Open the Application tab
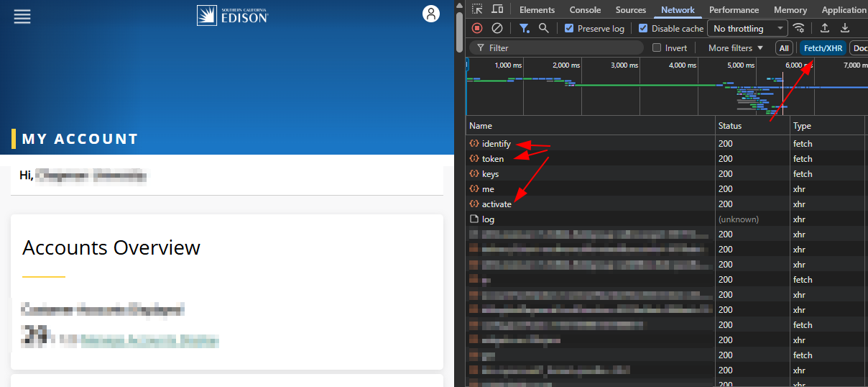The image size is (868, 387). pos(844,10)
